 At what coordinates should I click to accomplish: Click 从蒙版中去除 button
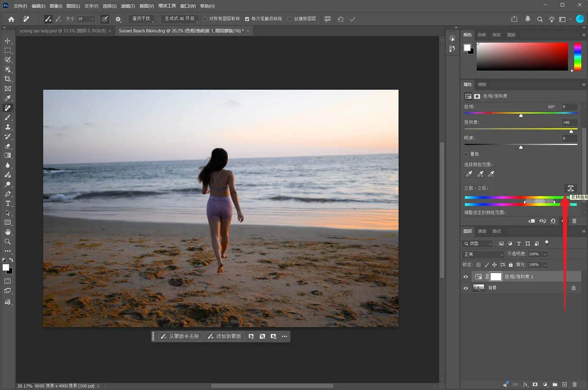(x=180, y=336)
